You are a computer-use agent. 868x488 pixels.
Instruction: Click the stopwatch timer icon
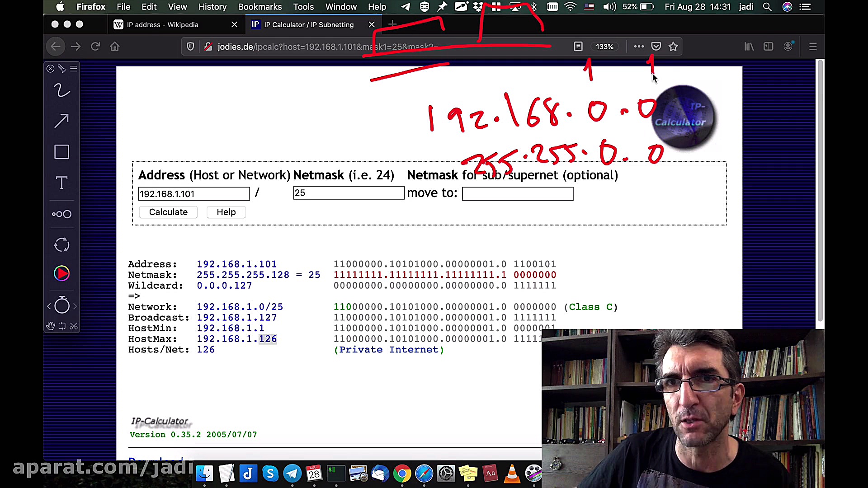pyautogui.click(x=62, y=306)
